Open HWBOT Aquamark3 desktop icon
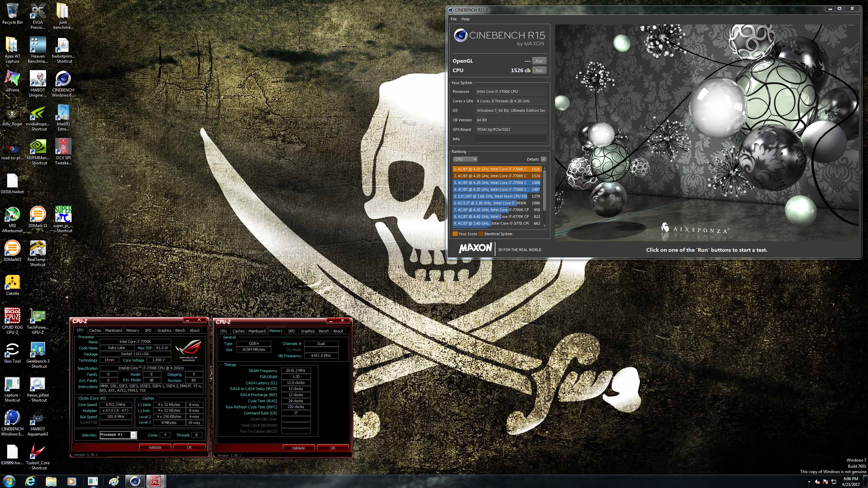The height and width of the screenshot is (488, 868). click(38, 423)
